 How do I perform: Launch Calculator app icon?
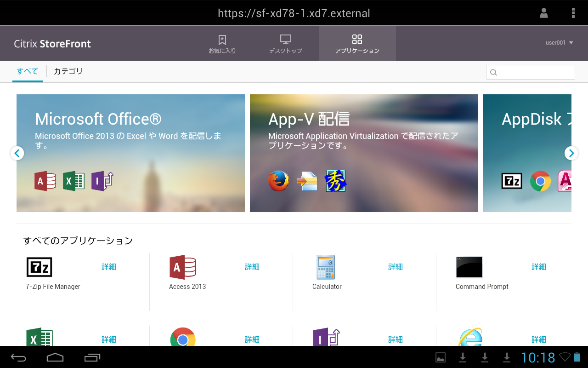click(x=326, y=267)
